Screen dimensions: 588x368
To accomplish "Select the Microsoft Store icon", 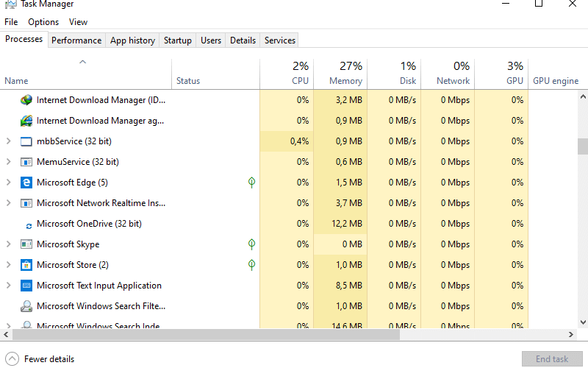I will [26, 265].
